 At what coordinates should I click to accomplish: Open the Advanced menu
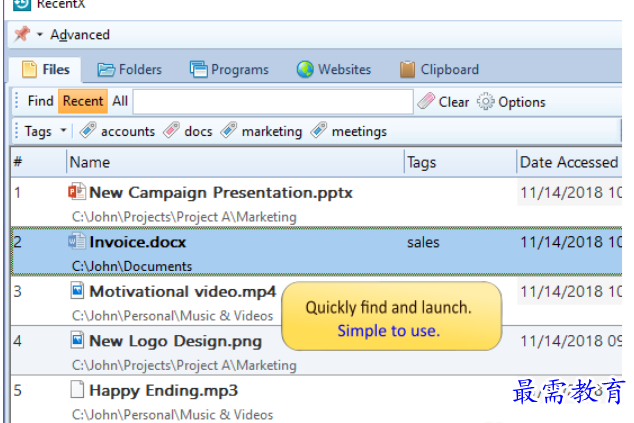coord(80,35)
